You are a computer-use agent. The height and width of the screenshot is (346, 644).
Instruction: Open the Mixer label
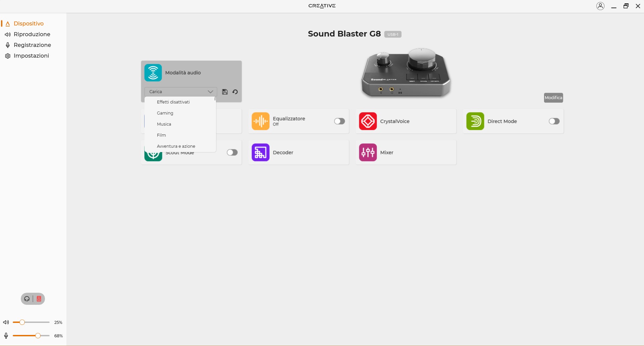(x=387, y=152)
